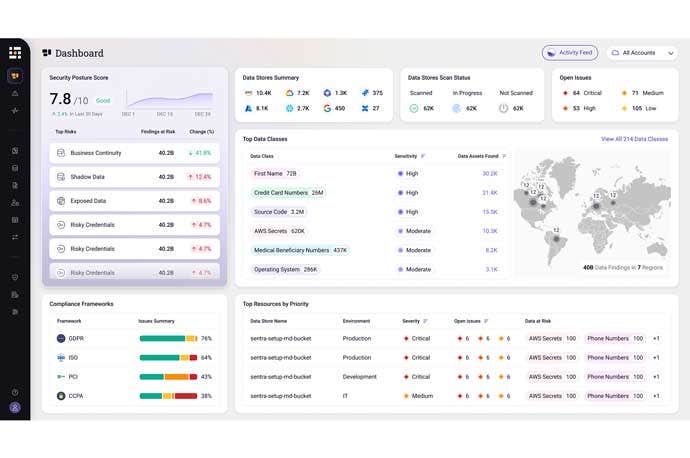Sort by Sensitivity column filter
The image size is (690, 458).
point(423,156)
